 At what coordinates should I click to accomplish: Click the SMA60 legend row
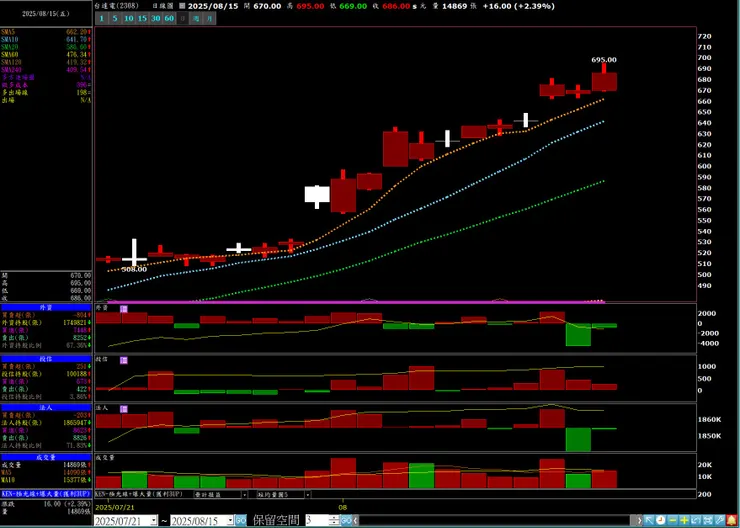point(46,54)
